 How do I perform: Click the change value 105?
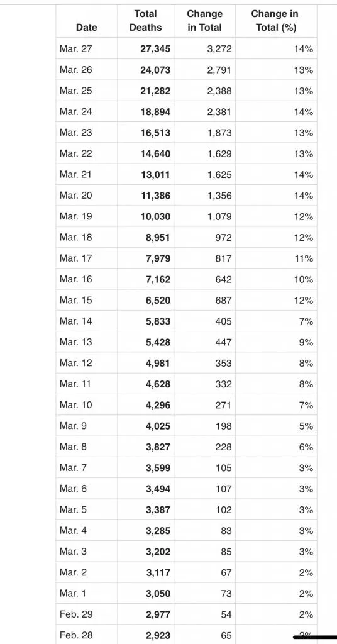click(x=223, y=468)
